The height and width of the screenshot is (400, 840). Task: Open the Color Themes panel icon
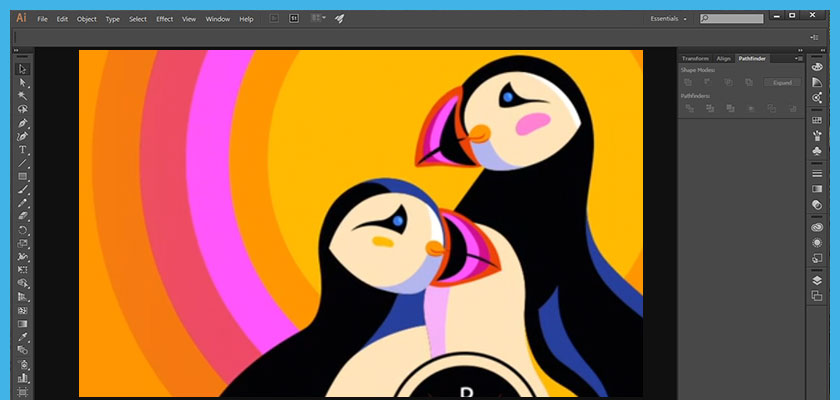tap(816, 98)
